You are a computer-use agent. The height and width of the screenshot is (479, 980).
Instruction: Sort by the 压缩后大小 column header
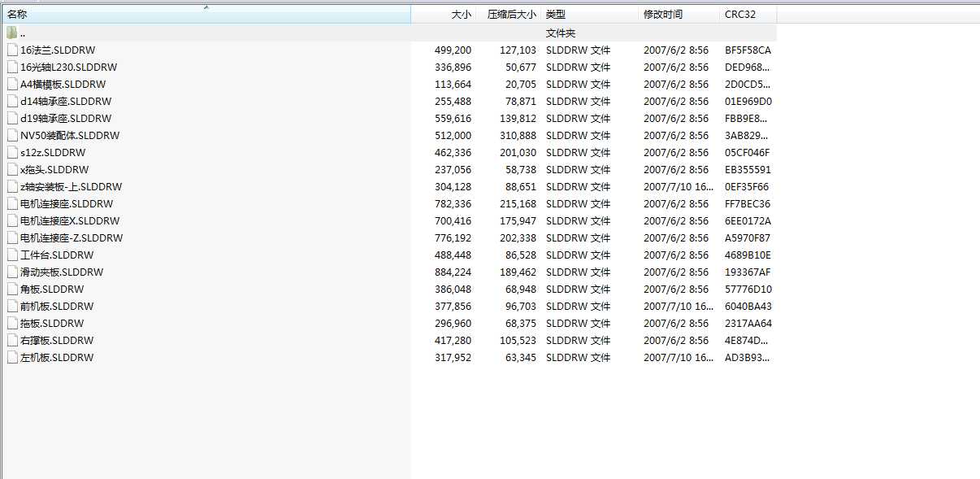tap(508, 15)
